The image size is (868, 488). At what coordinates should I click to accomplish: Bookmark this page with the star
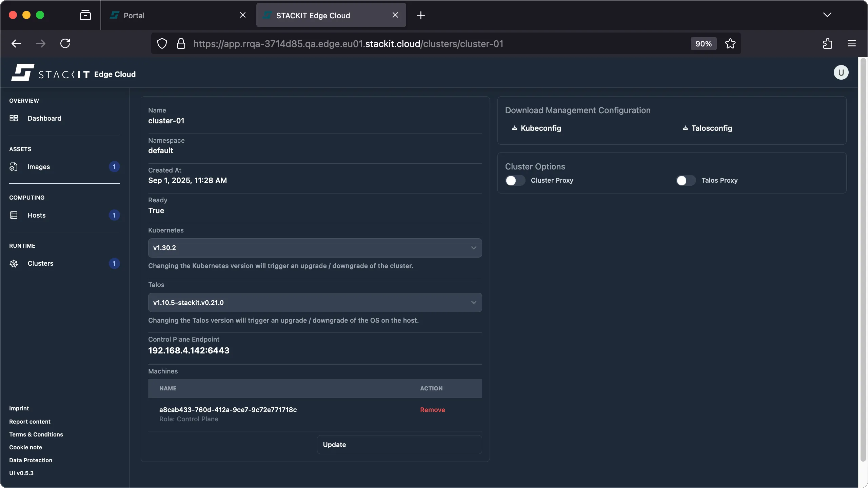(x=730, y=43)
